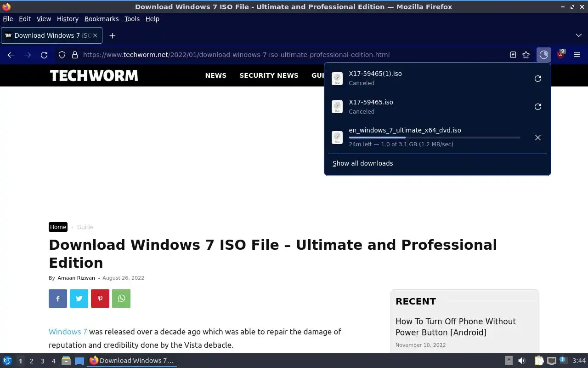Switch to workspace 2
The image size is (588, 368).
point(31,361)
